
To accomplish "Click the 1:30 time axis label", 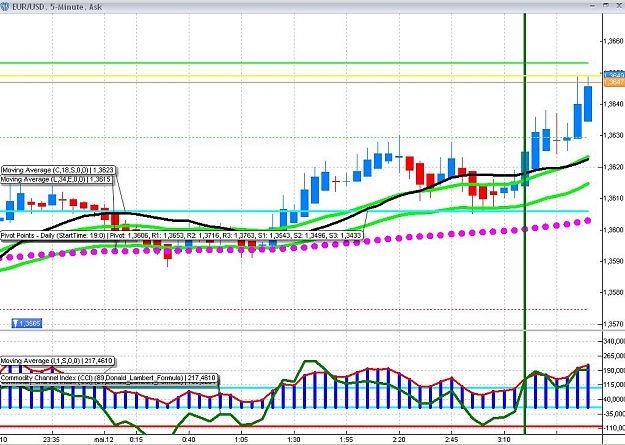I will pyautogui.click(x=294, y=439).
